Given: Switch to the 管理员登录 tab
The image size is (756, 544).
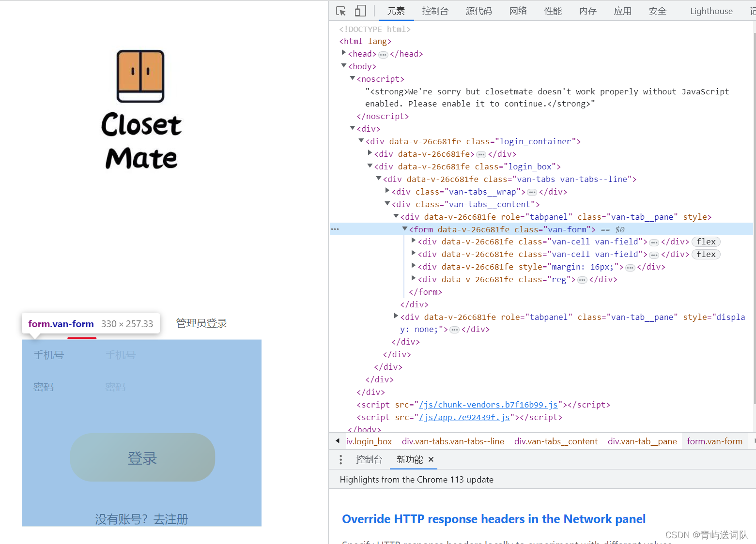Looking at the screenshot, I should (x=201, y=323).
